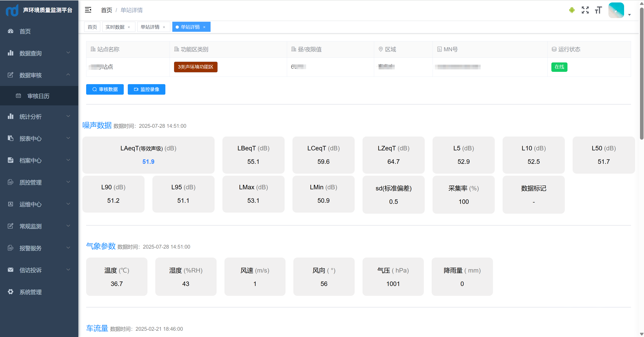This screenshot has width=644, height=337.
Task: Open the font size setting icon
Action: 598,10
